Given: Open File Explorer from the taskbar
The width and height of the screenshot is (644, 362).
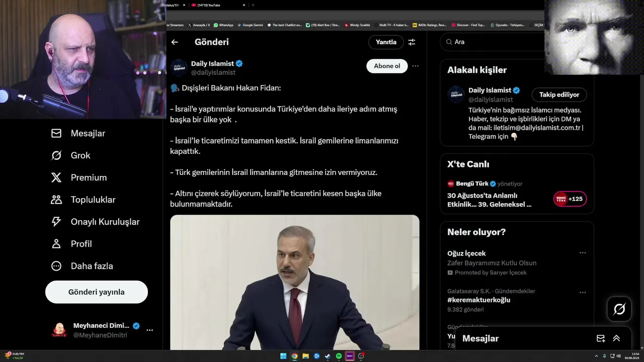Looking at the screenshot, I should point(305,356).
